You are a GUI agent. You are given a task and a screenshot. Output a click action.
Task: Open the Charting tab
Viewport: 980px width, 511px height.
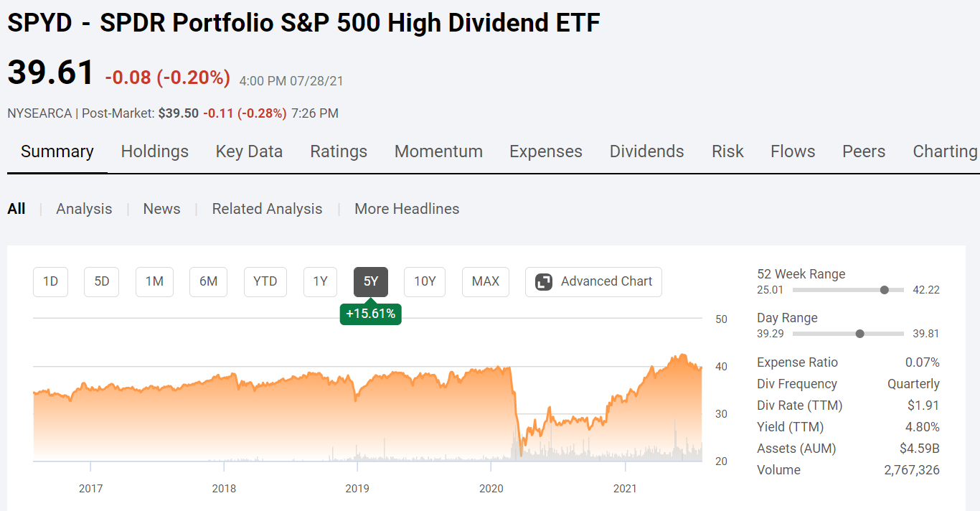pyautogui.click(x=944, y=151)
